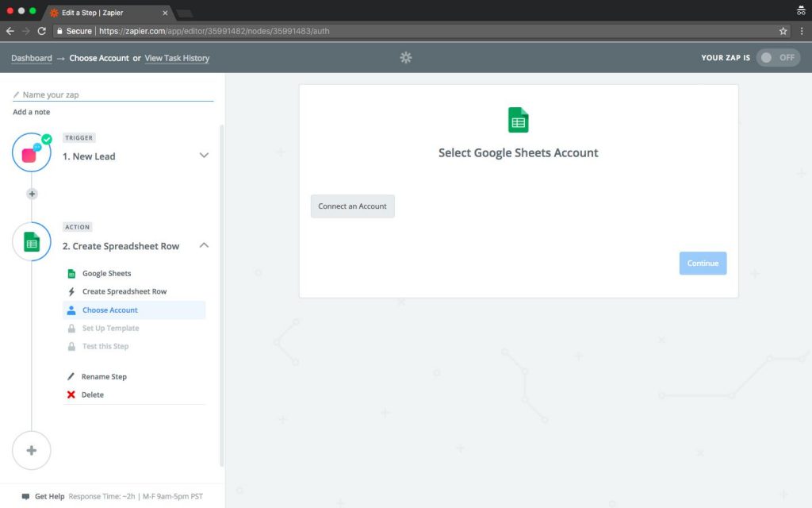Click the lock icon by Test this Step
The image size is (812, 508).
coord(71,346)
